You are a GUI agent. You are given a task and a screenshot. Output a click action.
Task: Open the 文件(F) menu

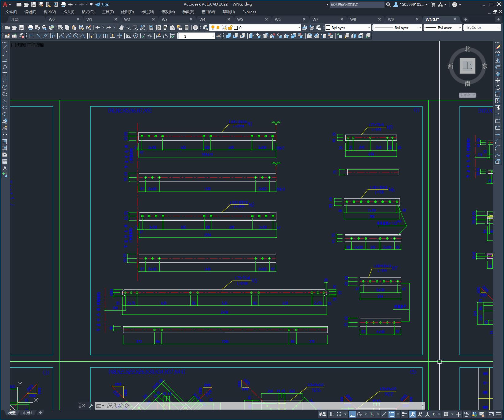(11, 12)
